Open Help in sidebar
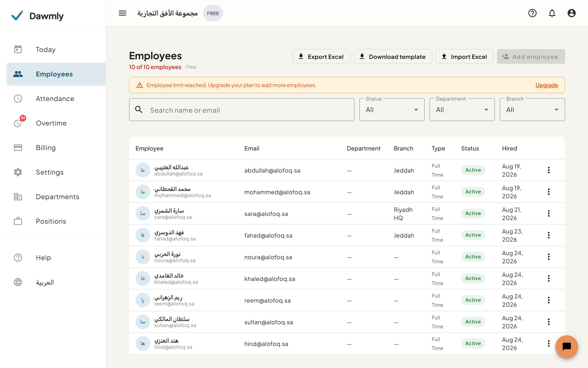The height and width of the screenshot is (368, 588). [x=56, y=258]
